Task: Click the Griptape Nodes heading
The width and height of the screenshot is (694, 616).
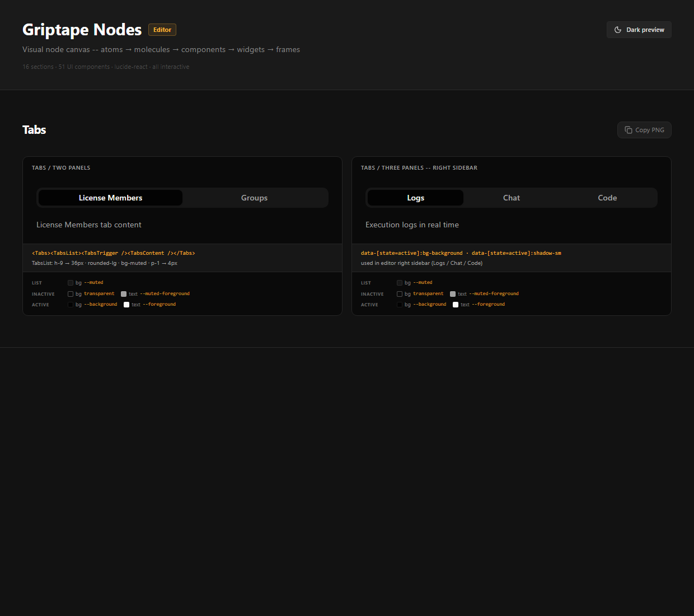Action: [x=82, y=30]
